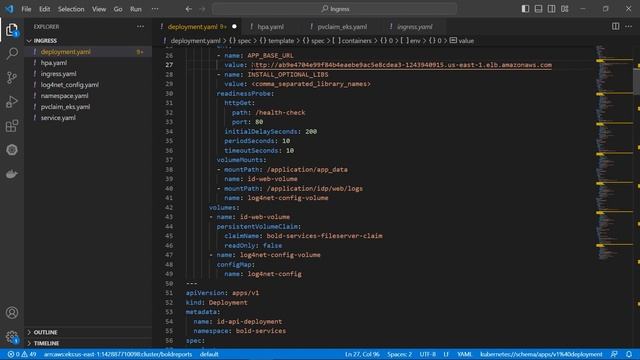Open the overflow menu ellipsis after Run
640x360 pixels.
pos(155,9)
